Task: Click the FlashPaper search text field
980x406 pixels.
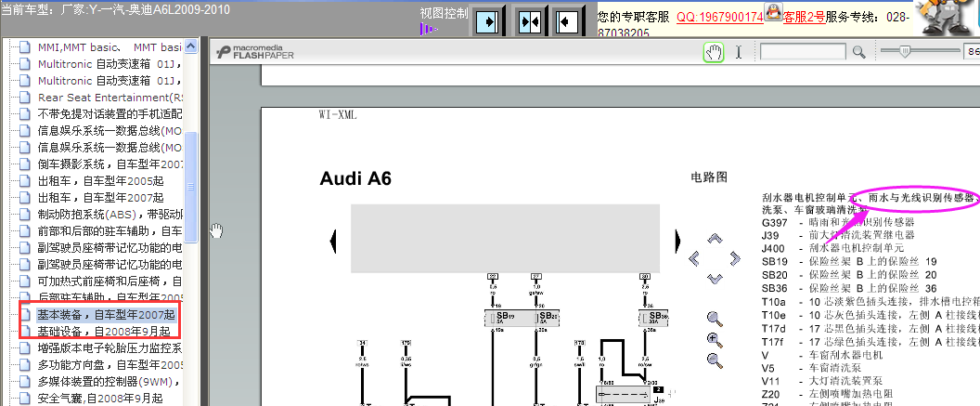Action: [x=803, y=52]
